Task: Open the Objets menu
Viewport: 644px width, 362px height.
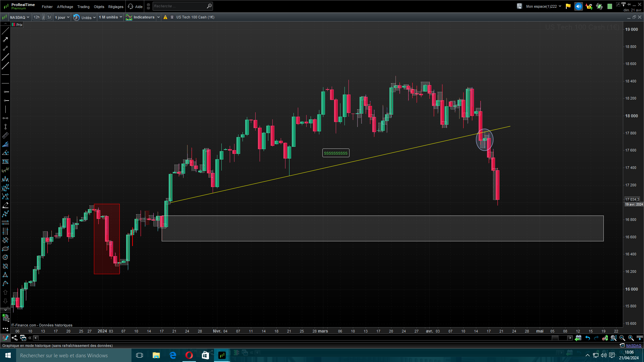Action: click(99, 7)
